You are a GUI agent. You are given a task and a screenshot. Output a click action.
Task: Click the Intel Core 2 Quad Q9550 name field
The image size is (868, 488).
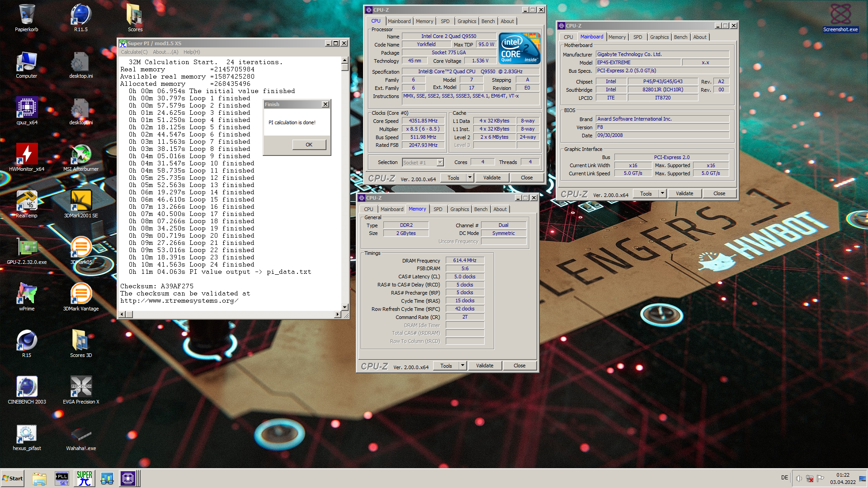(449, 36)
